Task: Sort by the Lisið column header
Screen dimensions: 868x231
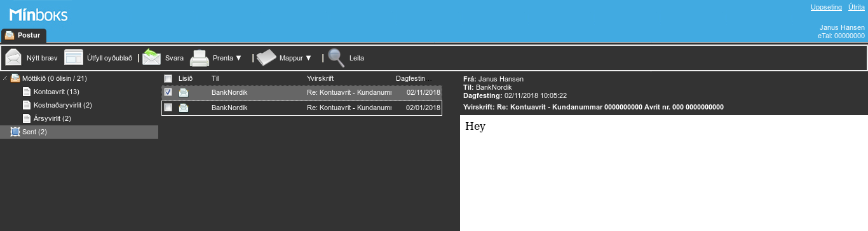Action: (186, 78)
